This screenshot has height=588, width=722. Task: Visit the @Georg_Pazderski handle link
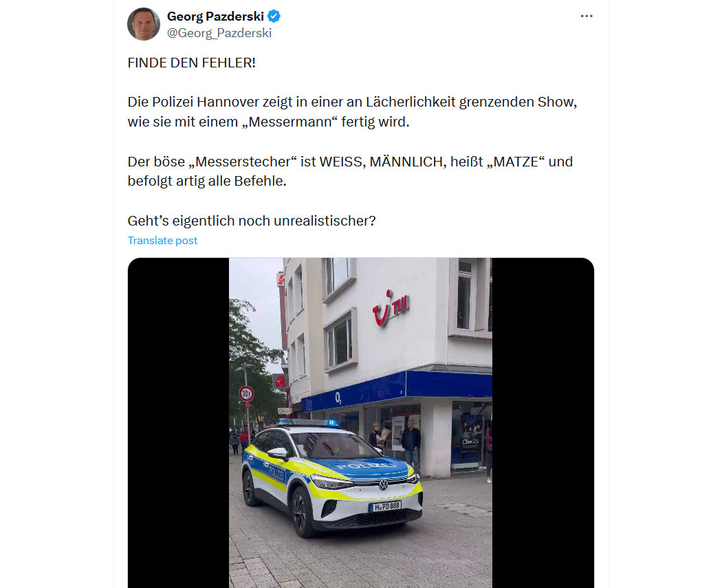[x=219, y=33]
